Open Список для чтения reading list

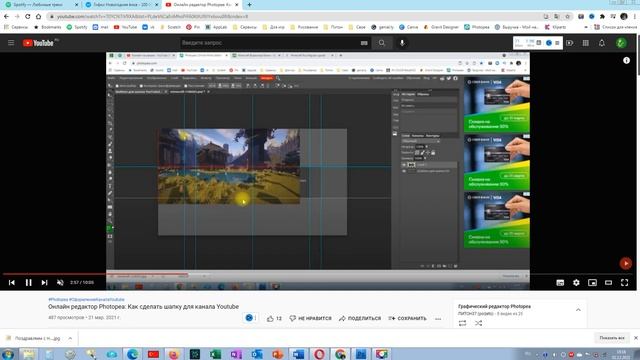tap(616, 27)
